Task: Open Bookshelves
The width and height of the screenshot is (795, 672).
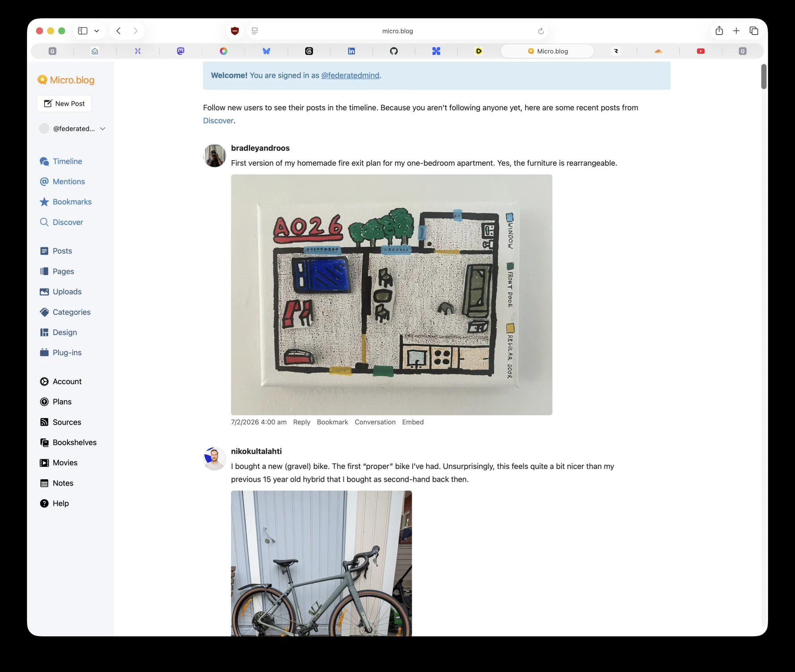Action: [x=68, y=442]
